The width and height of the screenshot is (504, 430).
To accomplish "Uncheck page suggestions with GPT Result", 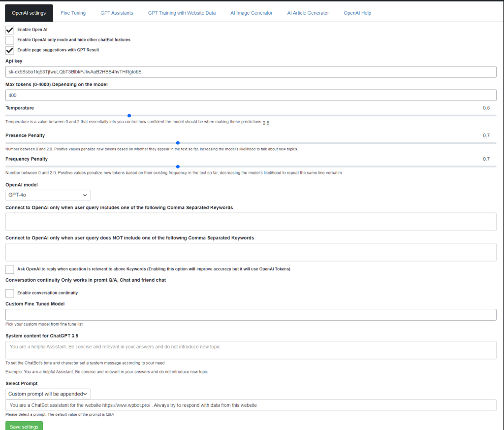I will tap(9, 50).
